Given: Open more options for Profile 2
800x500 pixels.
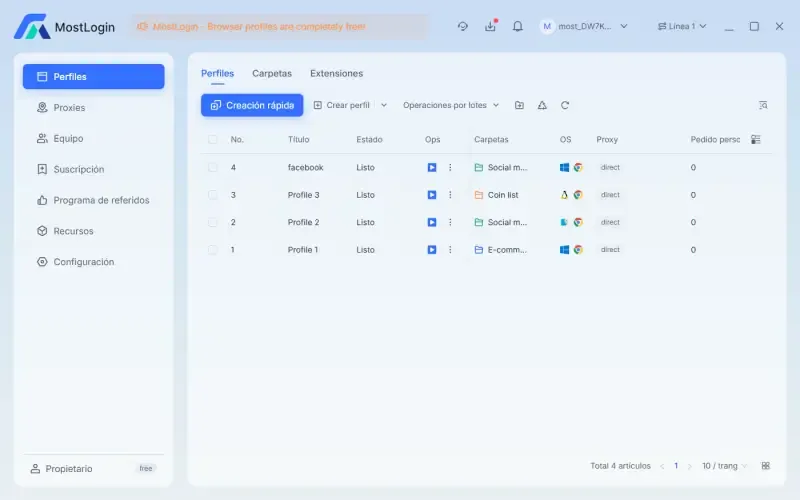Looking at the screenshot, I should click(450, 222).
